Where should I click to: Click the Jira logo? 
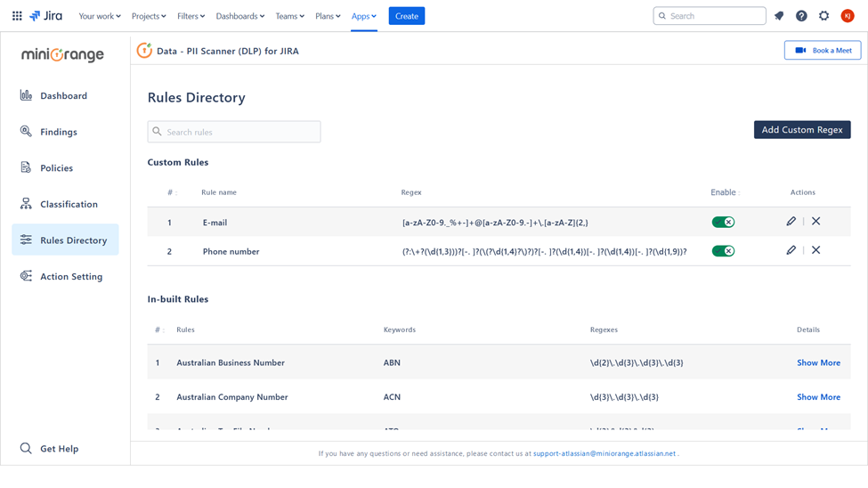46,16
